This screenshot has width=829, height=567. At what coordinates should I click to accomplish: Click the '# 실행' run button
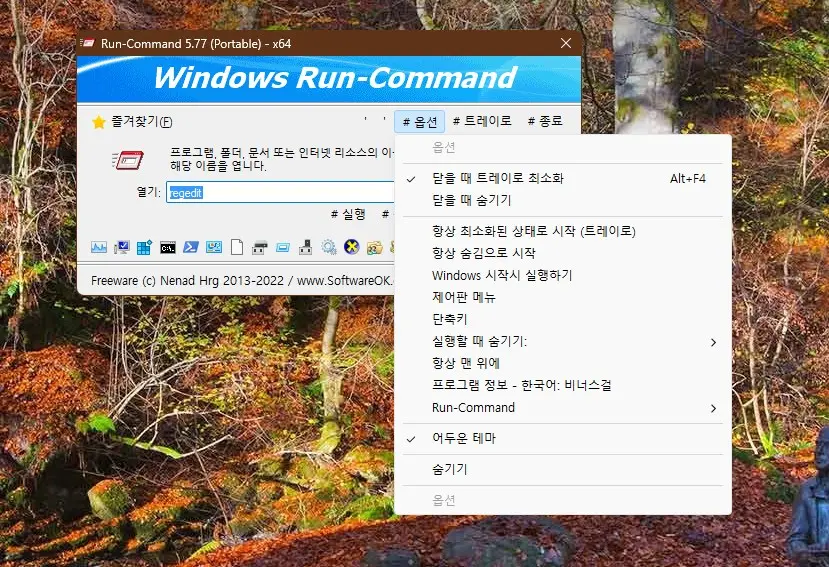(348, 214)
